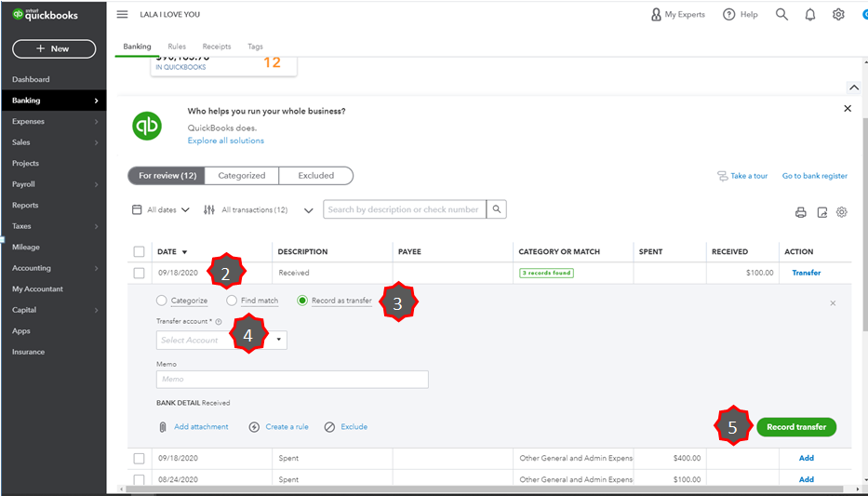
Task: Select the Find match radio button
Action: 232,301
